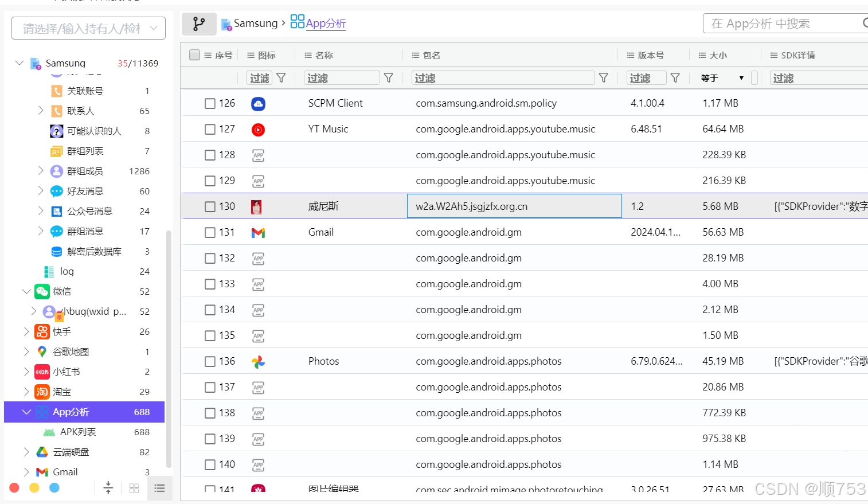Click the SCPM Client app icon

(258, 103)
